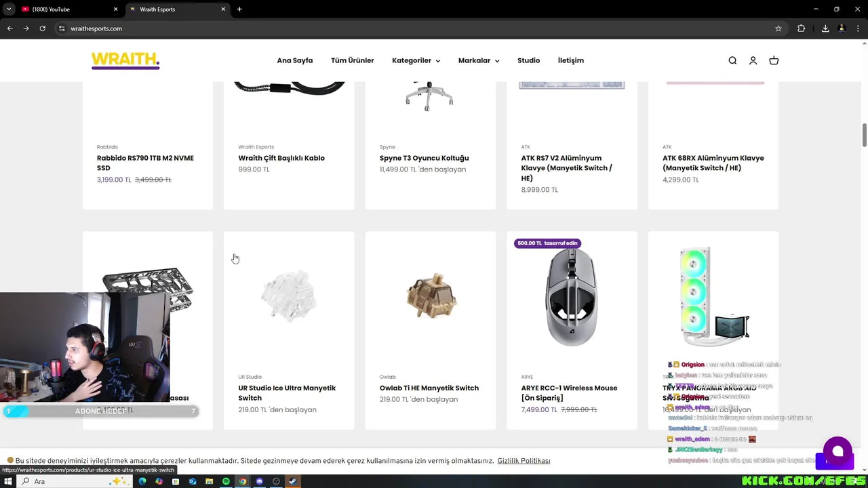Open the site search icon
The image size is (868, 488).
pos(732,60)
